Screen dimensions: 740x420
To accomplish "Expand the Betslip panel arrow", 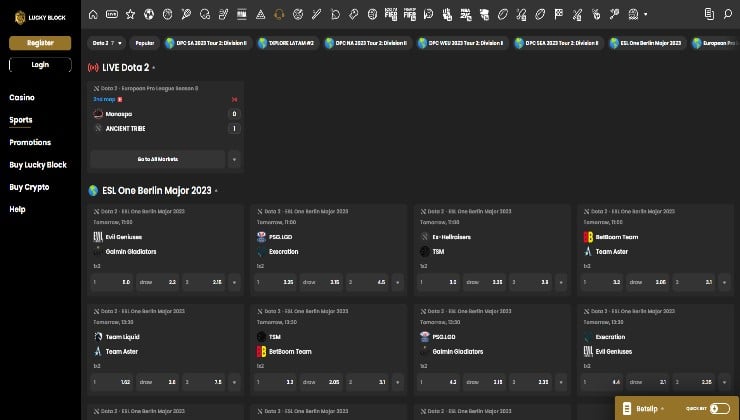I will tap(663, 409).
